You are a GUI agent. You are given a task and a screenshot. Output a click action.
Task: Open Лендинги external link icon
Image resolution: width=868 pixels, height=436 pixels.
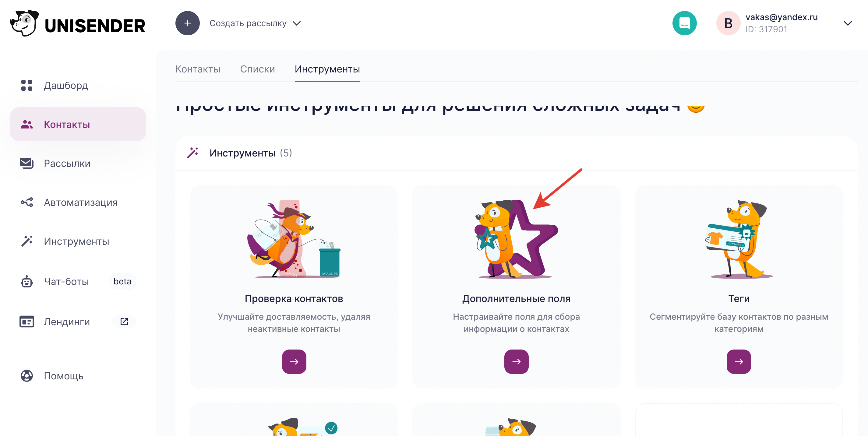[x=124, y=322]
